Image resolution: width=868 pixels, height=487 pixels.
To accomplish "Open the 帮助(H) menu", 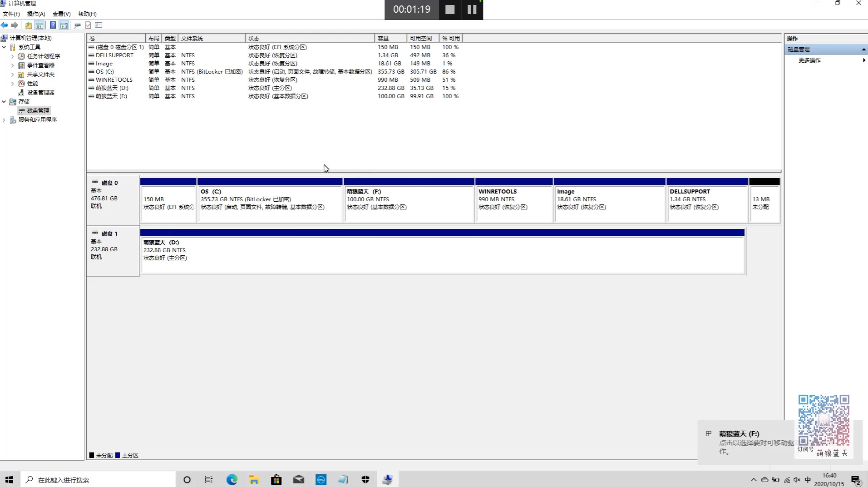I will click(87, 14).
